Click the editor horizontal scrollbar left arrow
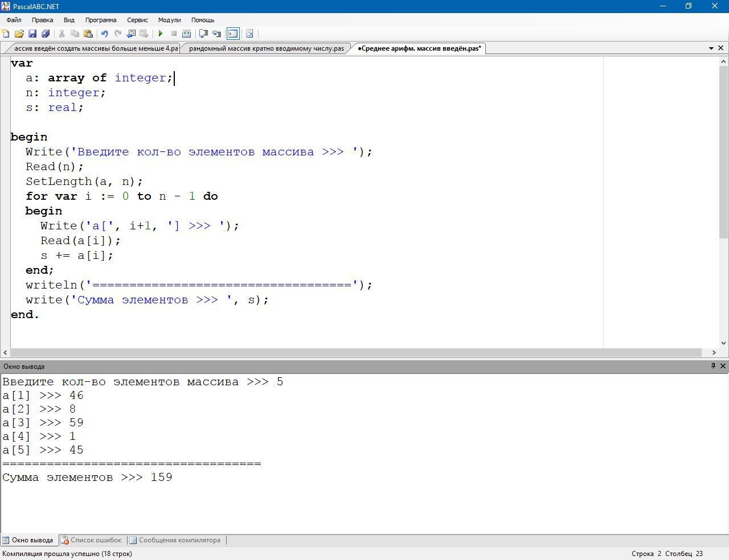729x560 pixels. point(5,352)
